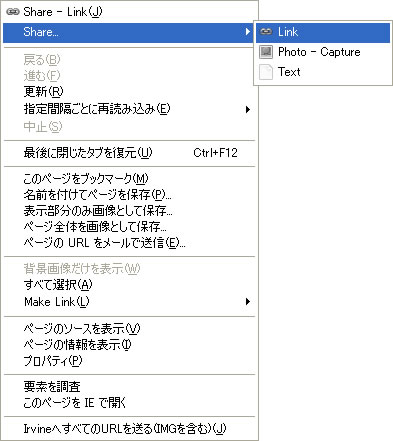This screenshot has height=441, width=393.
Task: Click the blank page icon beside Text
Action: 266,72
